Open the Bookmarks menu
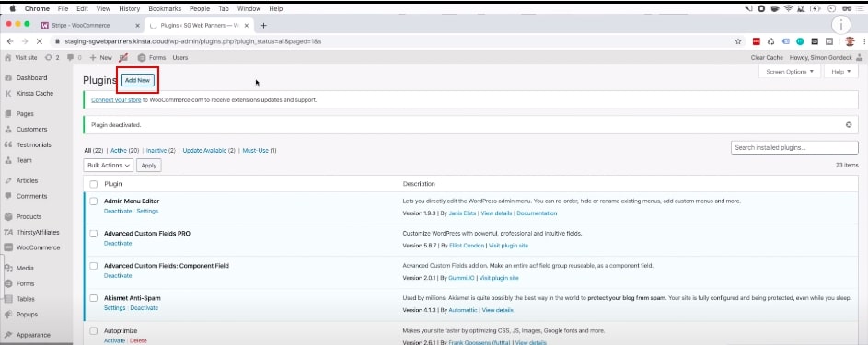 pos(165,9)
